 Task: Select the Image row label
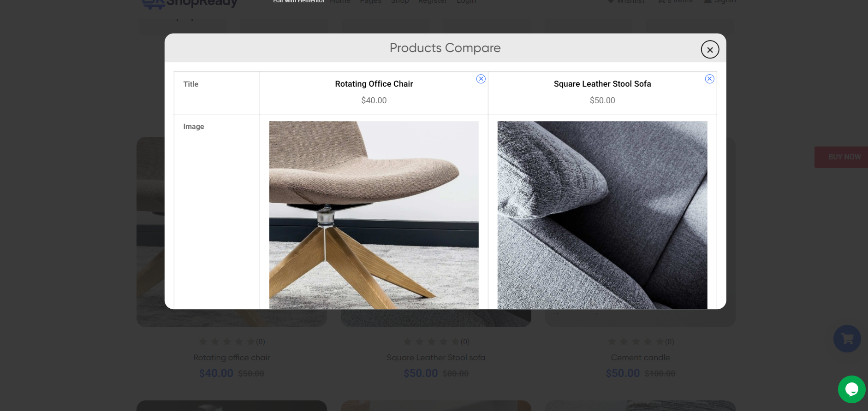194,127
